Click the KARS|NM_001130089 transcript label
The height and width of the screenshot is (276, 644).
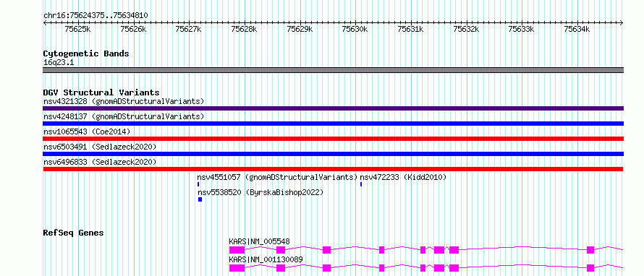pyautogui.click(x=266, y=259)
